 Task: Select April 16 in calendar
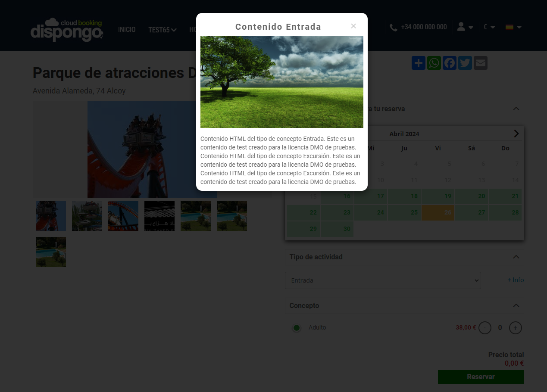pos(337,196)
